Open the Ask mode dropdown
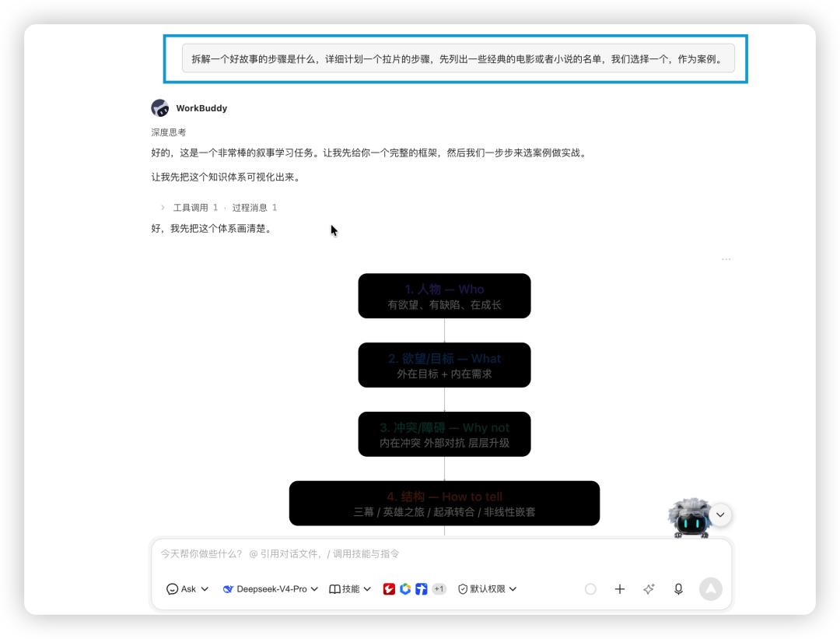The height and width of the screenshot is (639, 840). 187,588
